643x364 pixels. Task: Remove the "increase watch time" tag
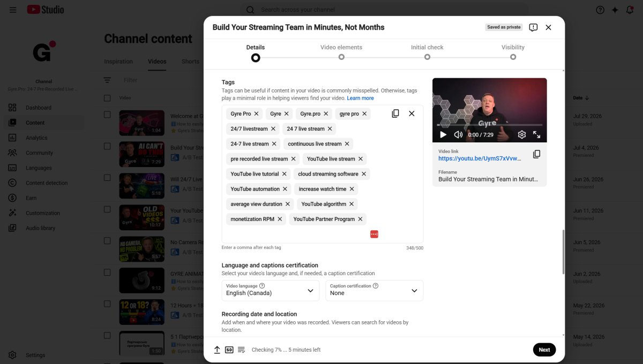352,189
